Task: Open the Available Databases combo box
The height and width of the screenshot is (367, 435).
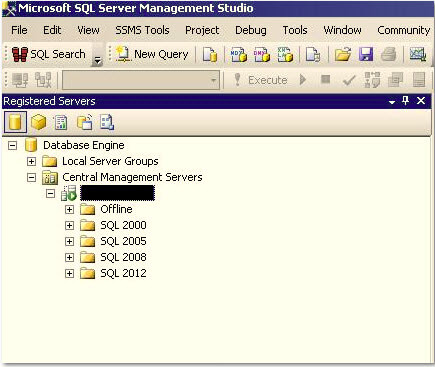Action: pyautogui.click(x=141, y=80)
